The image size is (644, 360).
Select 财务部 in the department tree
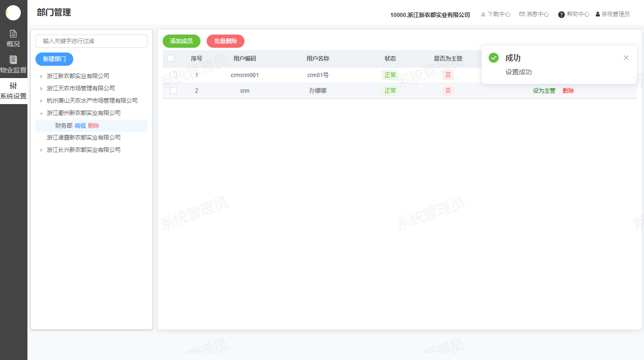pos(64,126)
